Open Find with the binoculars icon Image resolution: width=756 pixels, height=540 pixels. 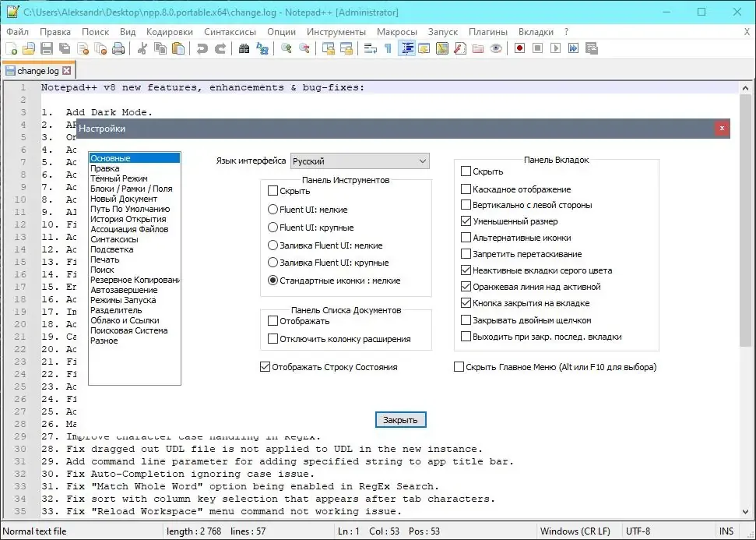[x=244, y=48]
